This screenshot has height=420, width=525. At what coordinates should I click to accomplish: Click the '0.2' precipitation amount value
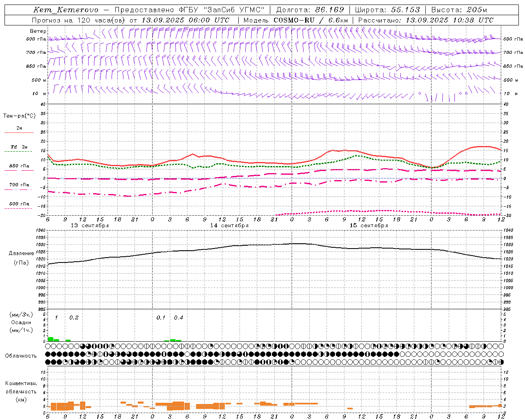click(x=74, y=317)
